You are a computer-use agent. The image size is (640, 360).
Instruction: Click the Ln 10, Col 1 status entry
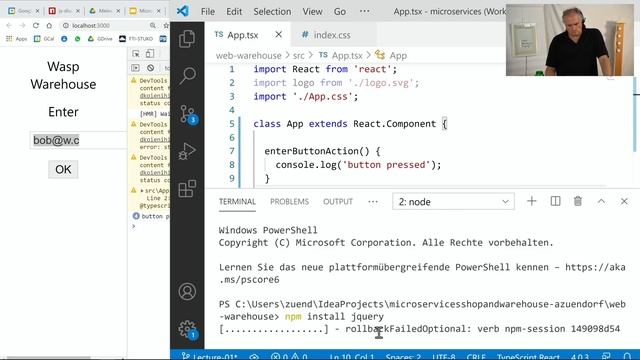pos(351,356)
